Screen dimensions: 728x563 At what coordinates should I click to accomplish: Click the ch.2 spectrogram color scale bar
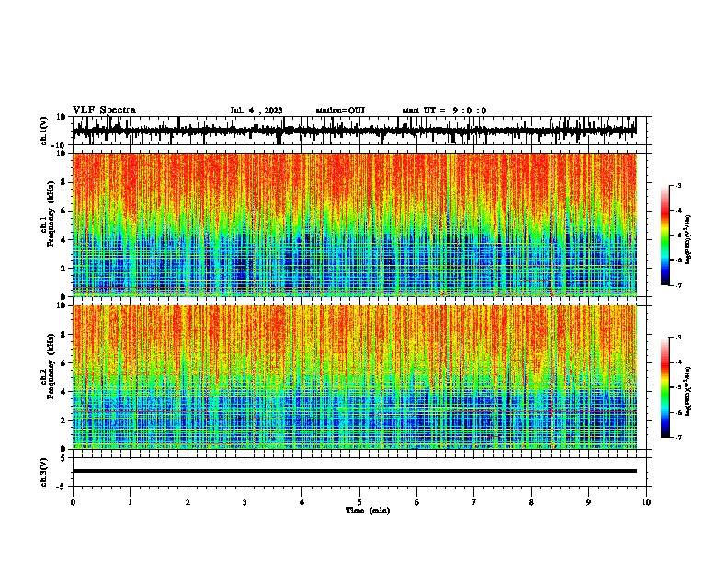point(665,387)
